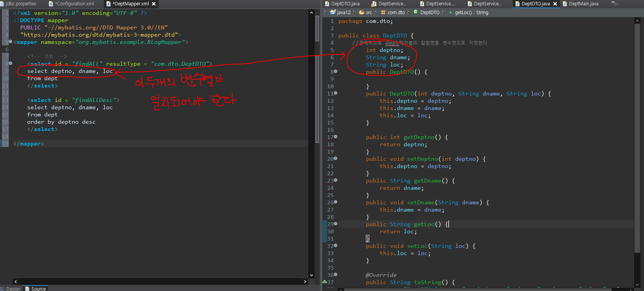Click 'DeptDTO' text in the breadcrumb
Image resolution: width=644 pixels, height=291 pixels.
click(x=430, y=13)
